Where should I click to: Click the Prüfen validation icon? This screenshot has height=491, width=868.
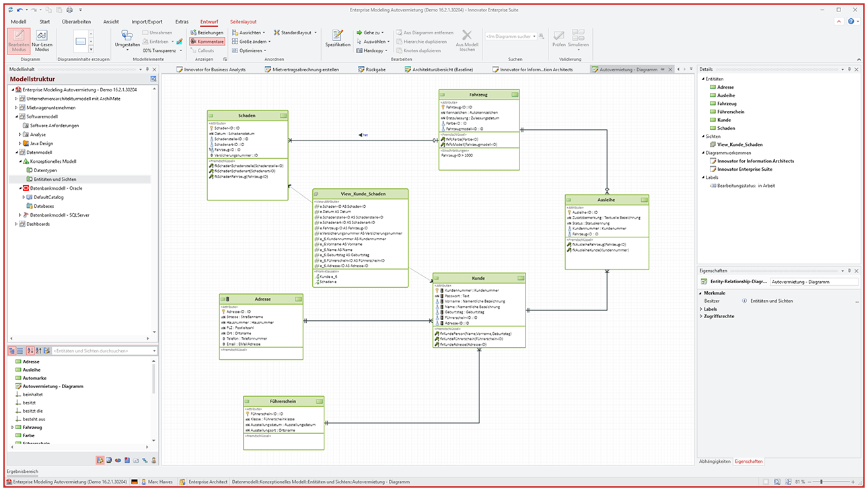558,38
